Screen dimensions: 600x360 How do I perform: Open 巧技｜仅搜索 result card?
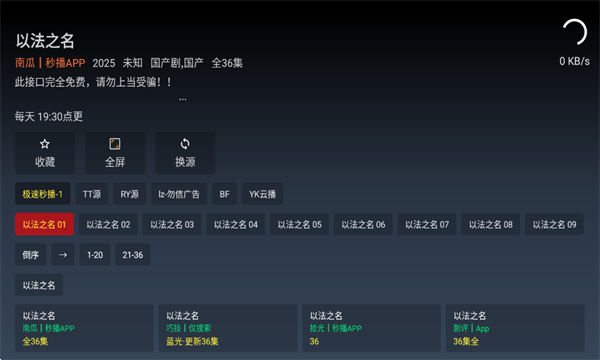coord(228,328)
